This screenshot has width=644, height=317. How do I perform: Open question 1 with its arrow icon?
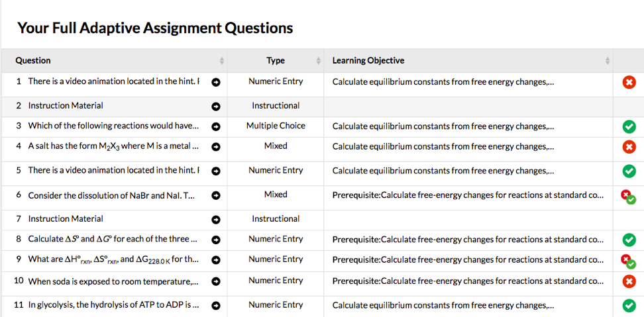pyautogui.click(x=215, y=82)
